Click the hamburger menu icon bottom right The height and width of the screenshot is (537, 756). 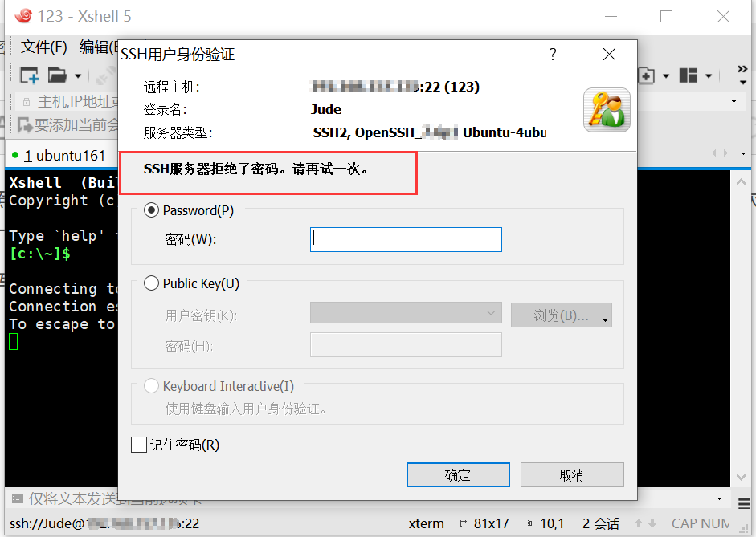coord(745,503)
